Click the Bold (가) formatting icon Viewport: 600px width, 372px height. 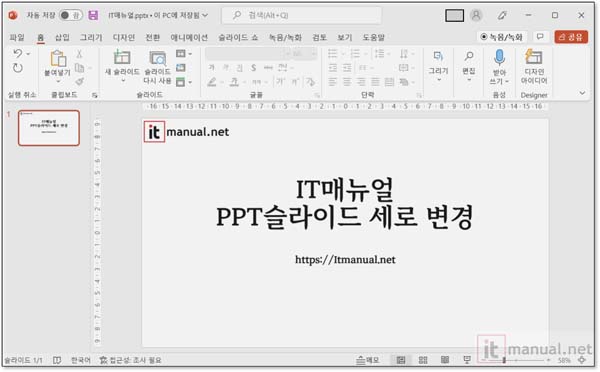pyautogui.click(x=212, y=68)
